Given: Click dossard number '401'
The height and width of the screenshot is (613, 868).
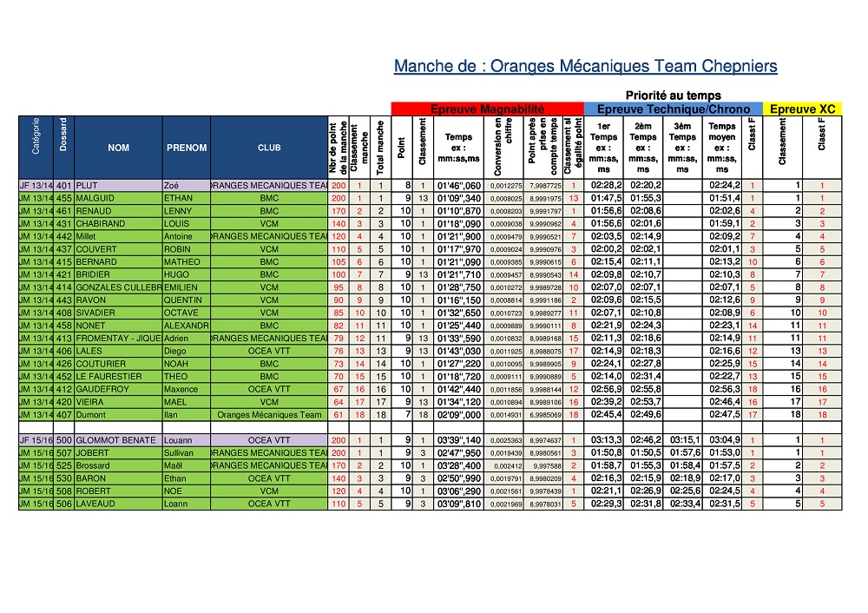Looking at the screenshot, I should pyautogui.click(x=63, y=186).
